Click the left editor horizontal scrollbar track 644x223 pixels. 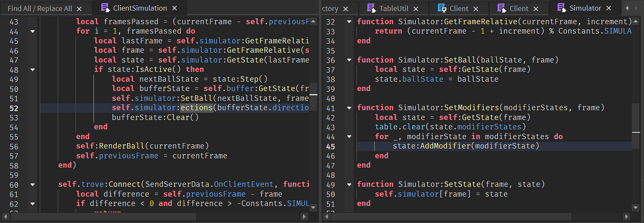pyautogui.click(x=154, y=216)
